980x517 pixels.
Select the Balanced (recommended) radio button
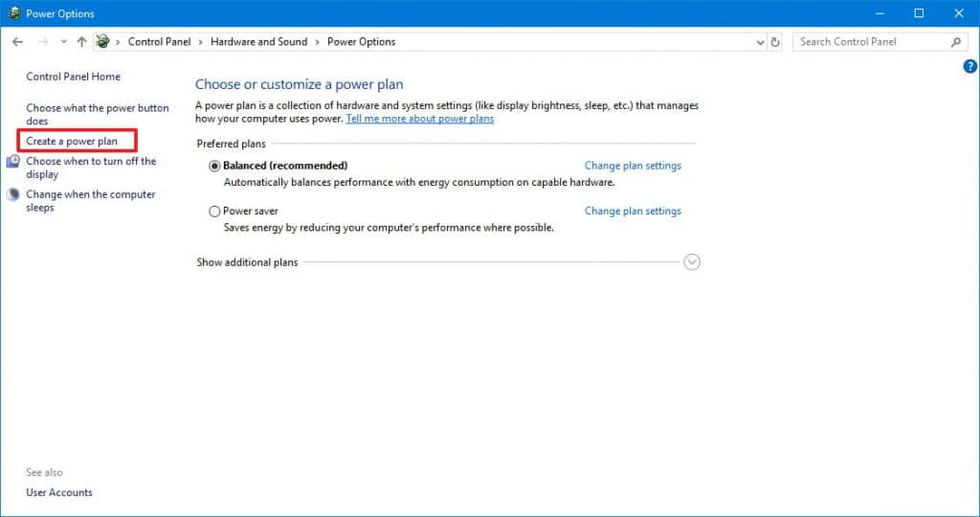pos(214,166)
